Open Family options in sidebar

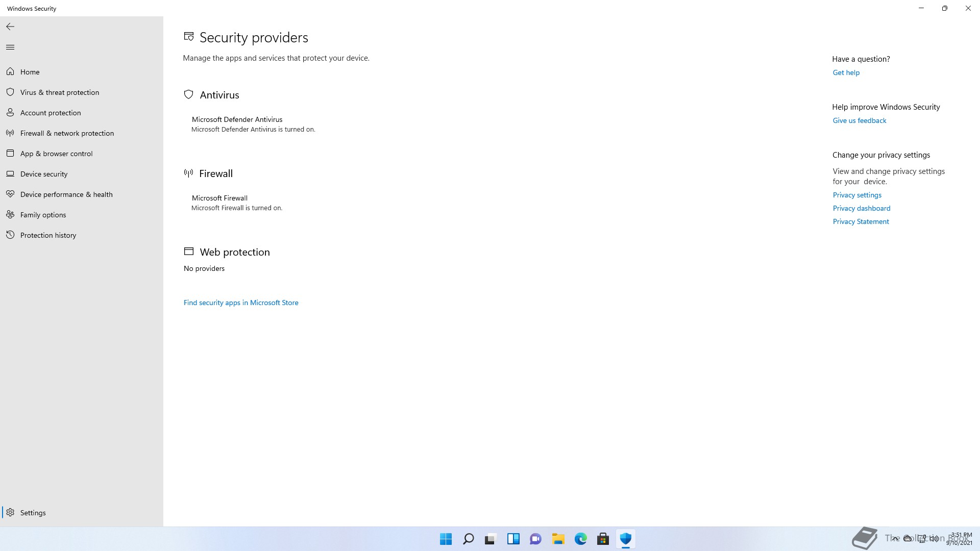[82, 215]
